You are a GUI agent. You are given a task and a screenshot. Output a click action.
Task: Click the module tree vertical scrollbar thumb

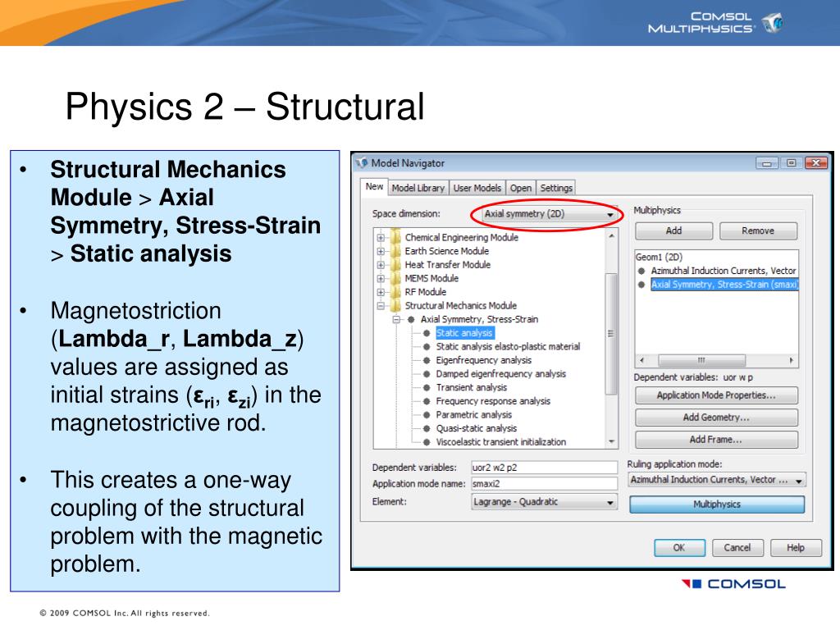pos(610,333)
